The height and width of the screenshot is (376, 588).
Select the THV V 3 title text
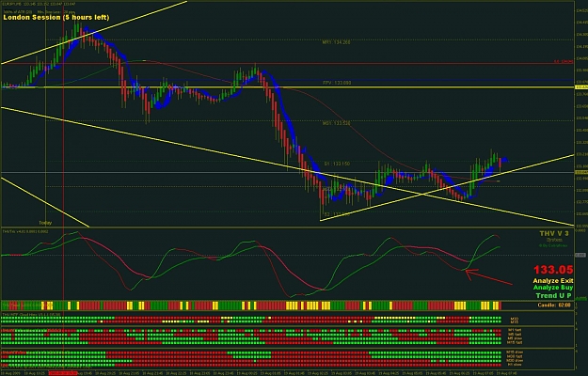(x=554, y=234)
